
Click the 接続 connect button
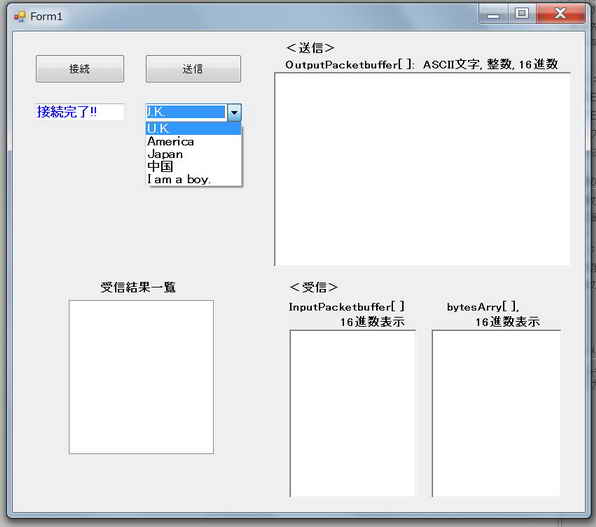(80, 69)
